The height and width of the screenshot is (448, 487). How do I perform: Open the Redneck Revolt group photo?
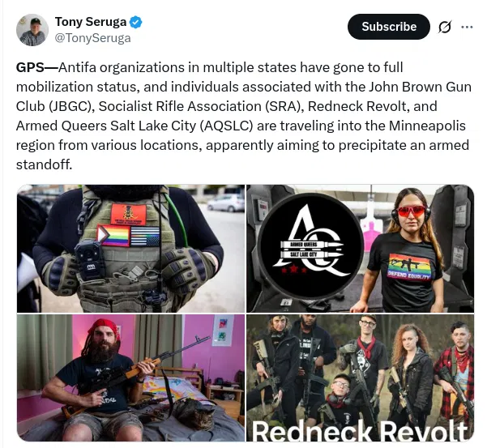coord(361,378)
